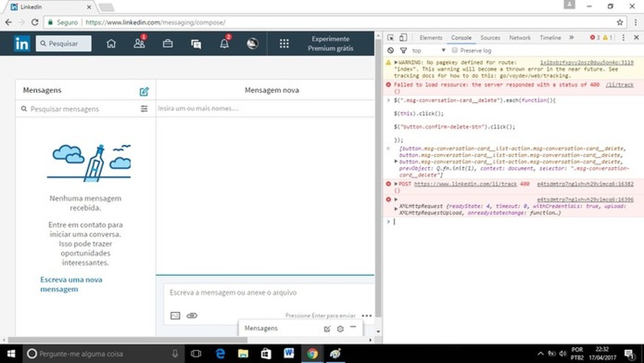Expand hidden DevTools tabs chevron
Image resolution: width=644 pixels, height=363 pixels.
571,38
